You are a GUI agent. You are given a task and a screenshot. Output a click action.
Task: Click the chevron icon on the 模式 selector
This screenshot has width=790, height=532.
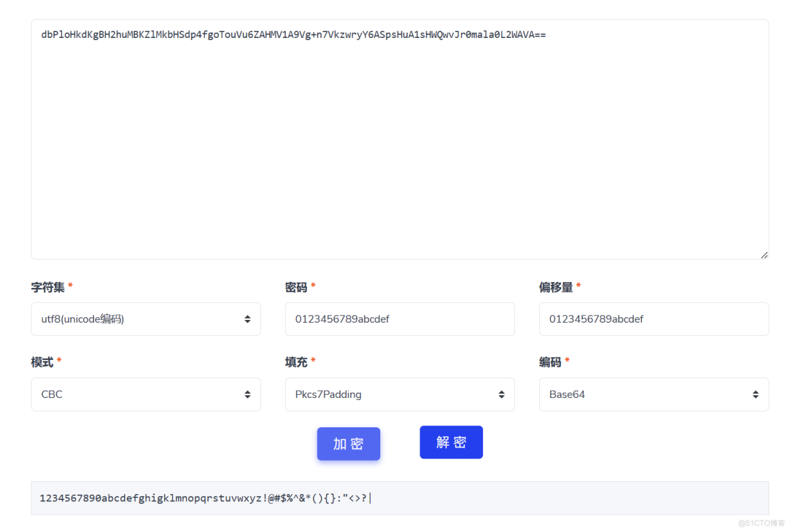(x=247, y=394)
